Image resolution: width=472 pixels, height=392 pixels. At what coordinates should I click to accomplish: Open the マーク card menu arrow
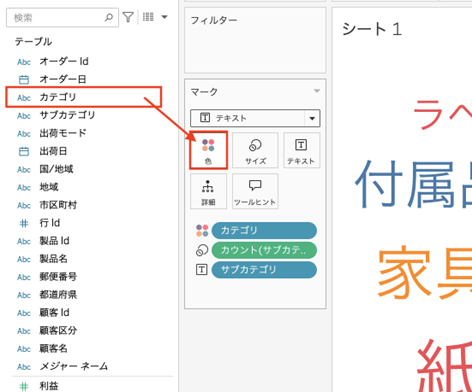pos(317,91)
